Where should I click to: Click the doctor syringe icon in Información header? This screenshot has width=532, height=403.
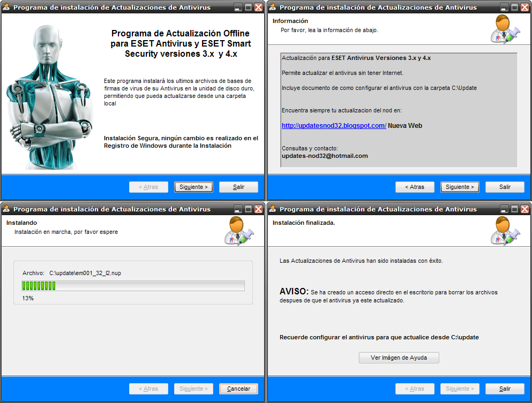[x=505, y=30]
